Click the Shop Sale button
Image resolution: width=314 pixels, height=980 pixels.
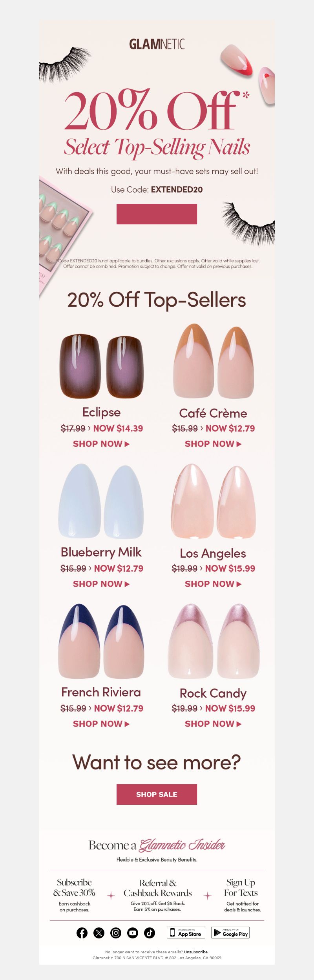tap(157, 795)
